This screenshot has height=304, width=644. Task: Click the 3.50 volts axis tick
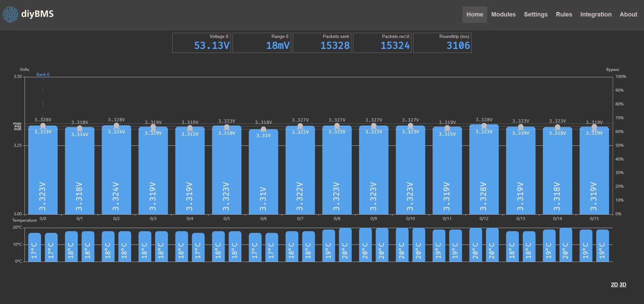coord(18,77)
